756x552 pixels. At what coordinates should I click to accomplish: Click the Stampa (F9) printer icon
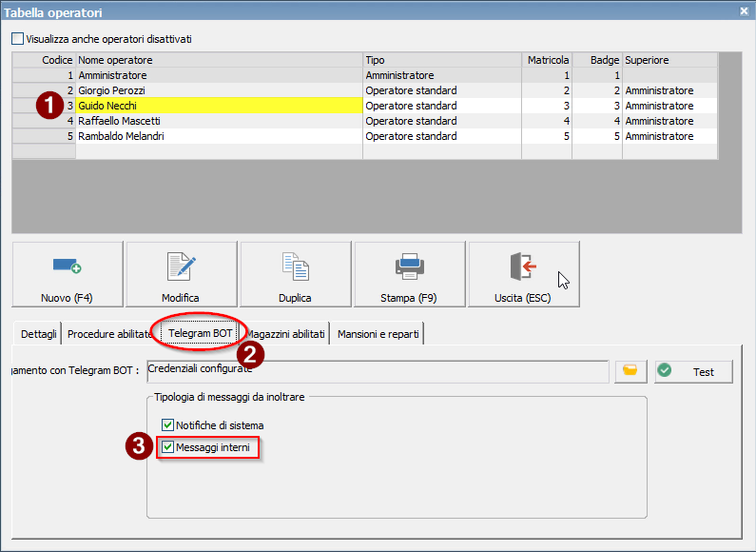click(x=409, y=266)
